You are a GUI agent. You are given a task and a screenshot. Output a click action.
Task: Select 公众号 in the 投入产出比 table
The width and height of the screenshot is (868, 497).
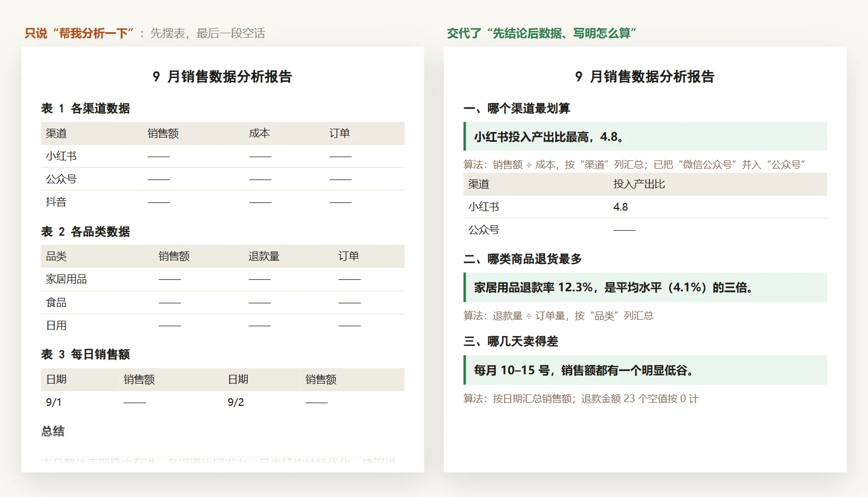484,230
